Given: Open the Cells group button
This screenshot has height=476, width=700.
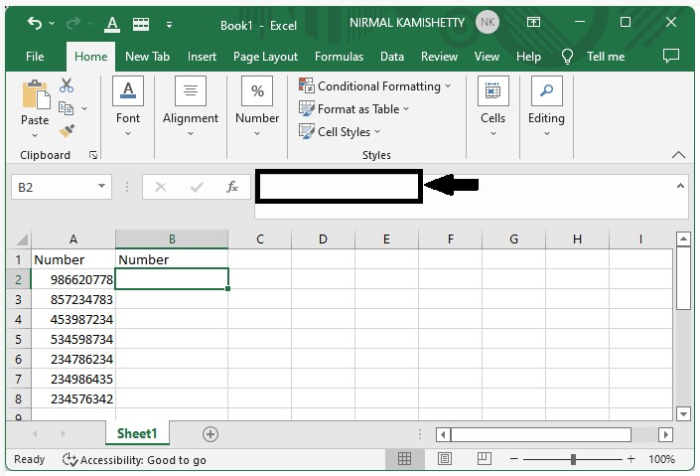Looking at the screenshot, I should coord(493,107).
